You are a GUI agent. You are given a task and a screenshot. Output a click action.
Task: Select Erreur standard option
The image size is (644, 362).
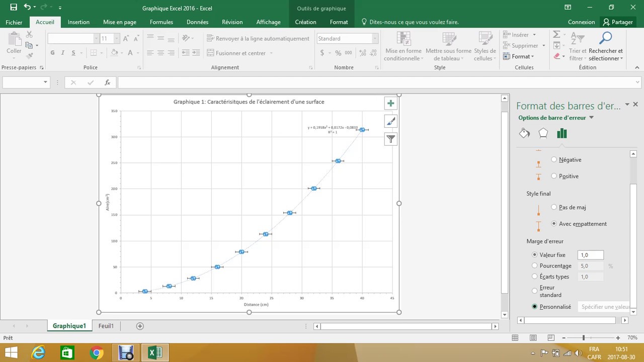click(x=535, y=291)
